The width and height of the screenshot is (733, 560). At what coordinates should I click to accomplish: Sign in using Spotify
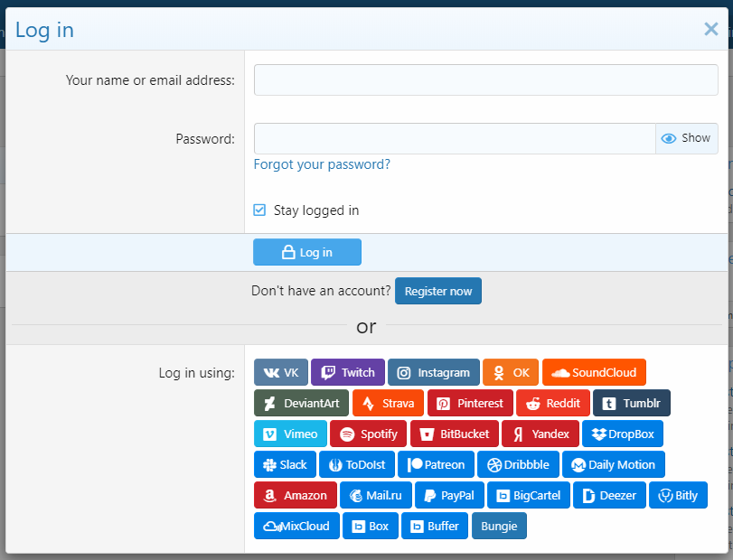pyautogui.click(x=369, y=434)
